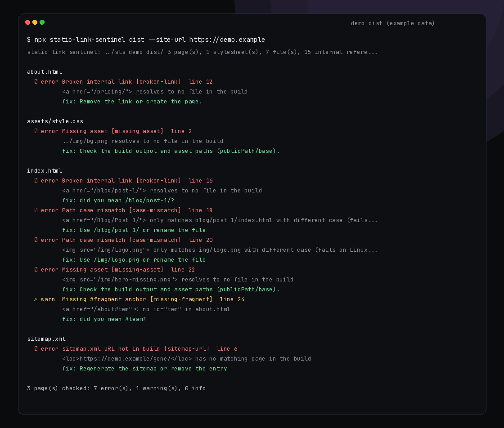Click the error icon beside about.html line 12
This screenshot has width=504, height=428.
point(36,81)
